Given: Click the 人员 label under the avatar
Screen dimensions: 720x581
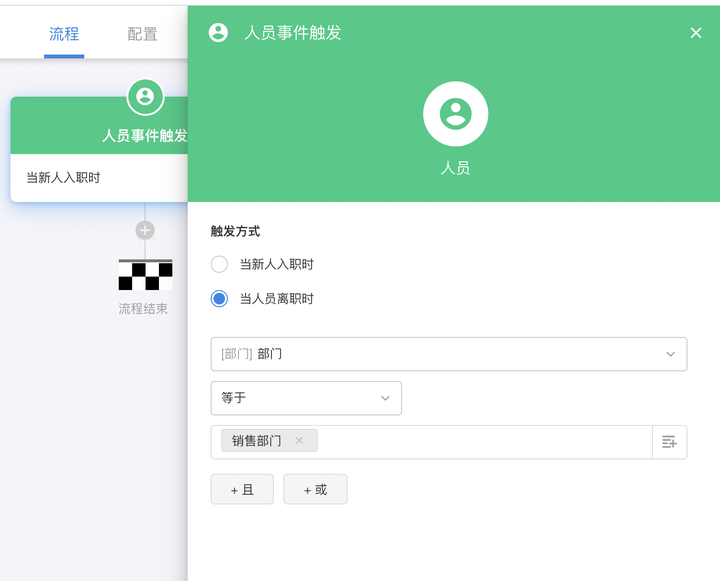Looking at the screenshot, I should (x=456, y=168).
